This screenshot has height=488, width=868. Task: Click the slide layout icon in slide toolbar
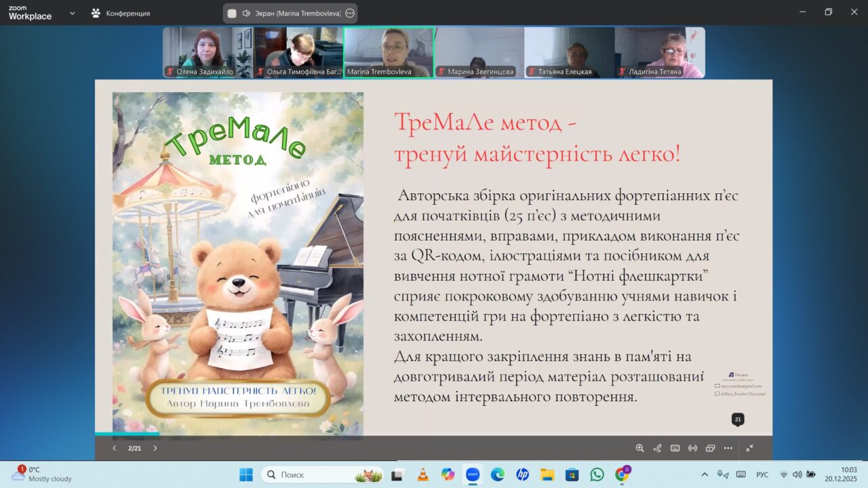(710, 448)
